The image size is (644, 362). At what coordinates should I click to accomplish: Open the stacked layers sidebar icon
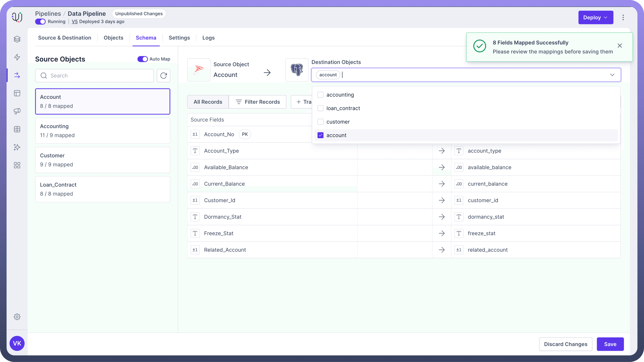[x=17, y=39]
